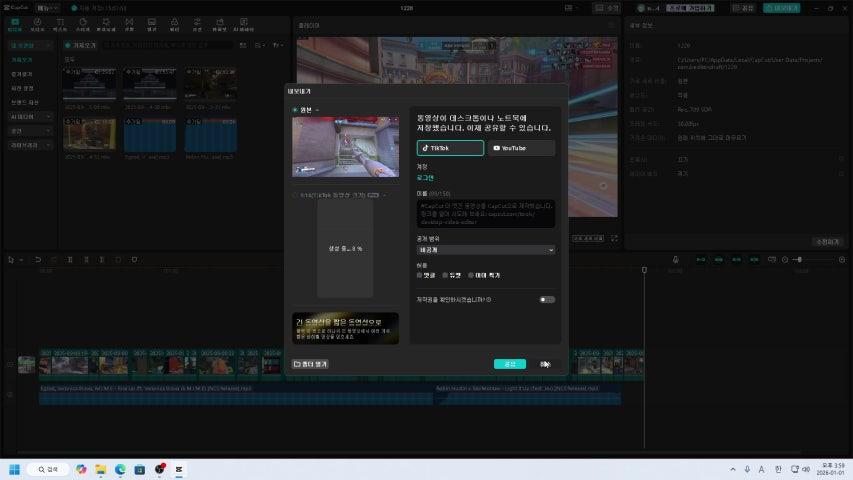Open the Transitions tab icon
853x480 pixels.
click(128, 24)
